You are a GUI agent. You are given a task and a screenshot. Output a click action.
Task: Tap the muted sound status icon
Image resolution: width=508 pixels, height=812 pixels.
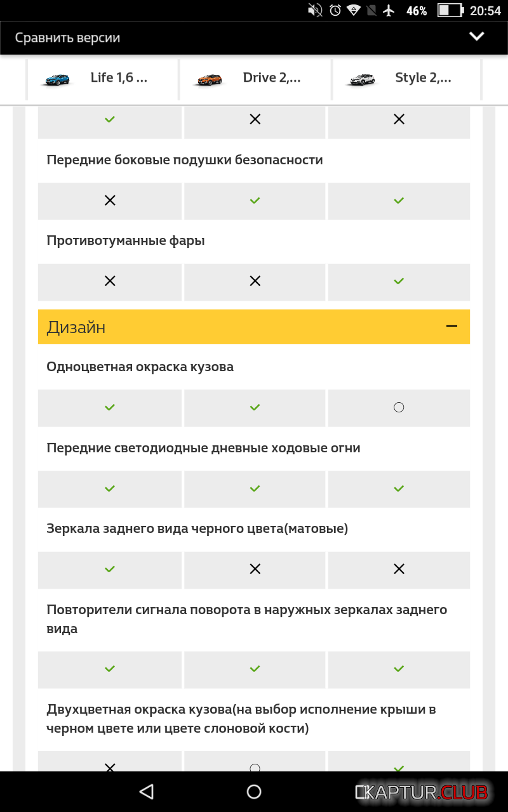coord(315,10)
